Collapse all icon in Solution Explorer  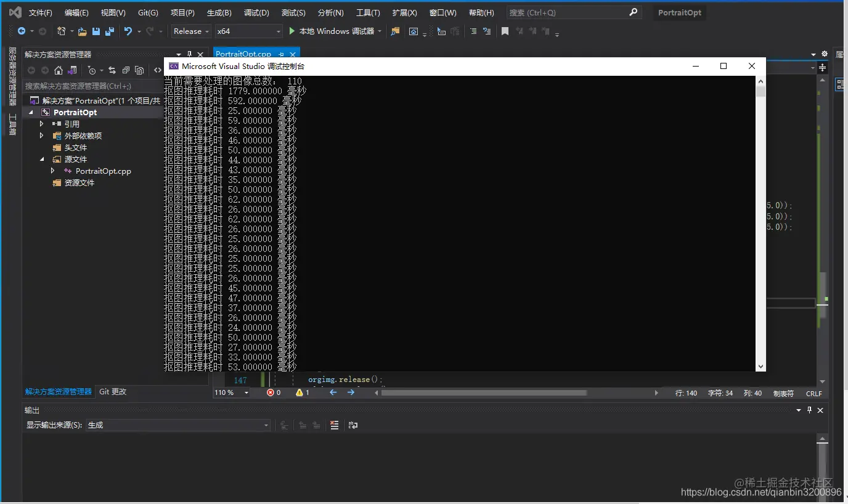[x=126, y=70]
